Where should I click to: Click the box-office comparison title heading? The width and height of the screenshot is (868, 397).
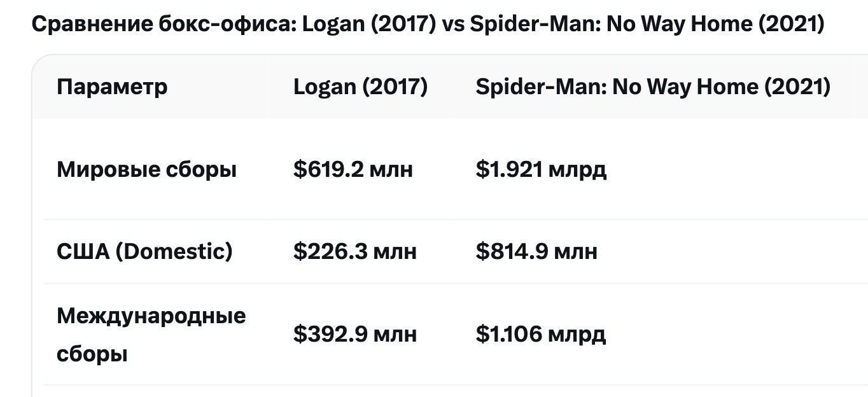click(428, 25)
